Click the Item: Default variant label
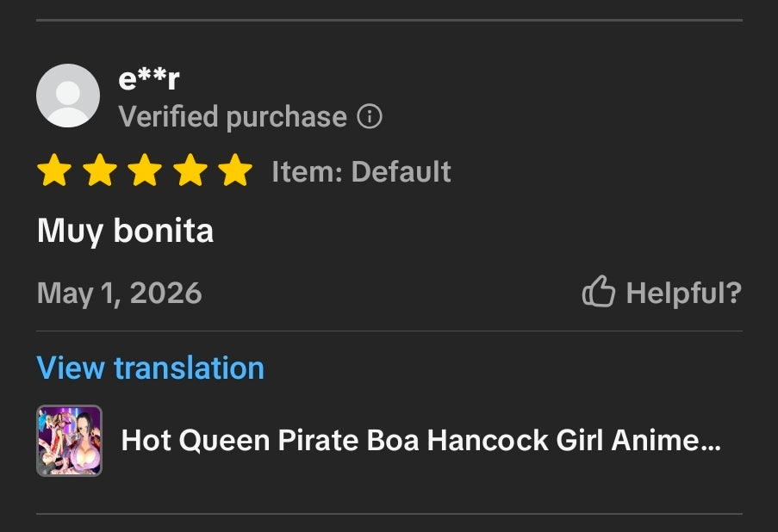The width and height of the screenshot is (778, 532). [x=361, y=171]
